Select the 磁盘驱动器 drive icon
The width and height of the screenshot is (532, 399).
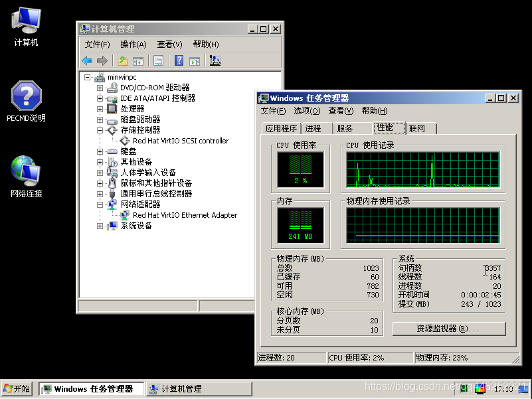point(112,120)
